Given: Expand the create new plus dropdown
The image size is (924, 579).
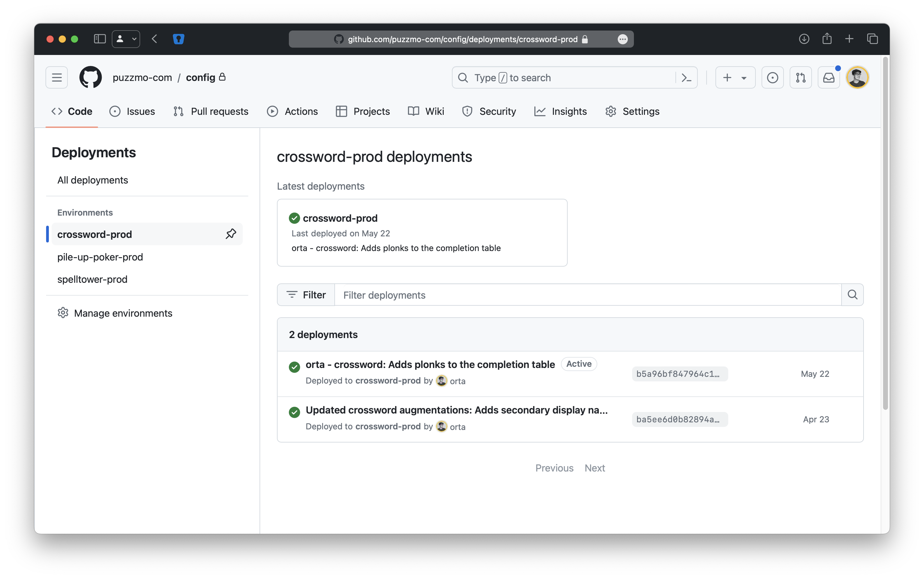Looking at the screenshot, I should point(735,78).
